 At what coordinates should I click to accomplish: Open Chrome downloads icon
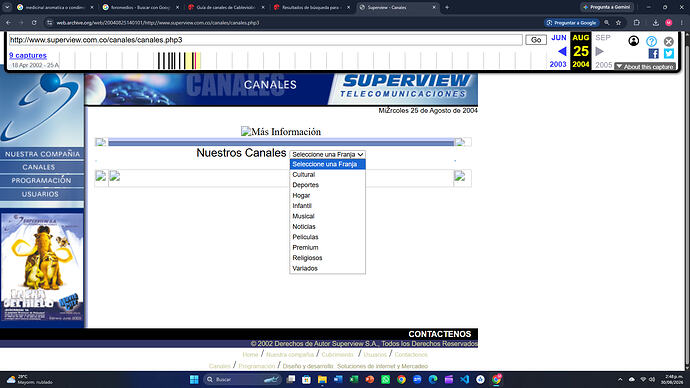(655, 22)
